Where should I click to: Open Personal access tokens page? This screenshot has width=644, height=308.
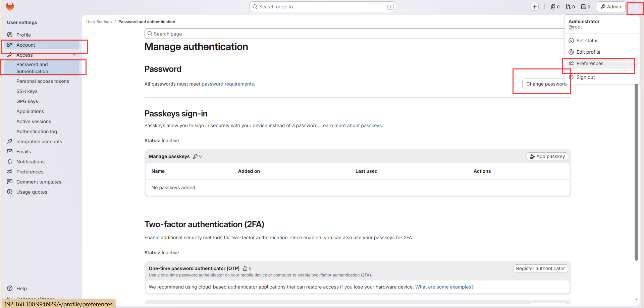[43, 81]
